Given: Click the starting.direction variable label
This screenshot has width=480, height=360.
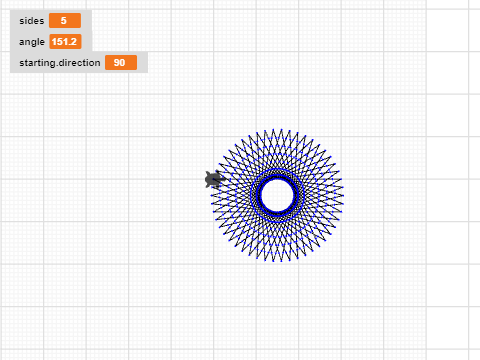Looking at the screenshot, I should click(x=60, y=63).
